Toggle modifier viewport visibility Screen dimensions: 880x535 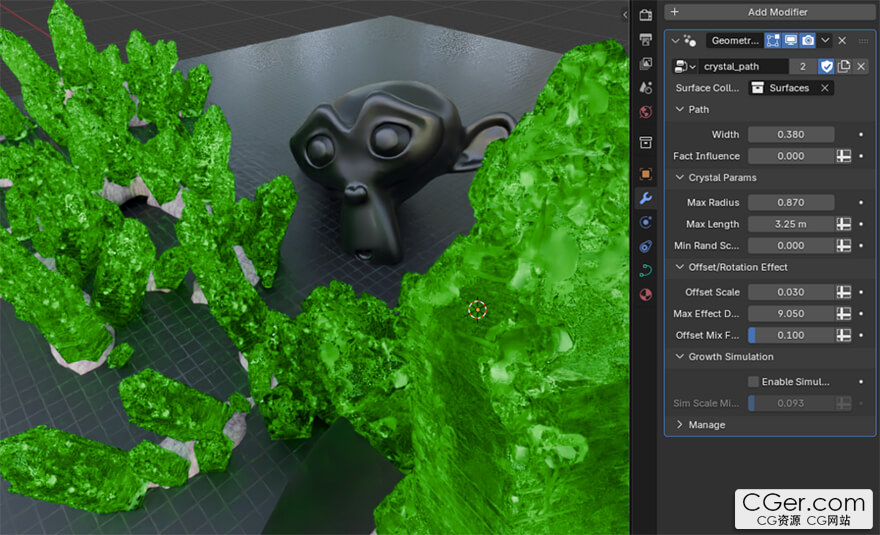tap(790, 41)
